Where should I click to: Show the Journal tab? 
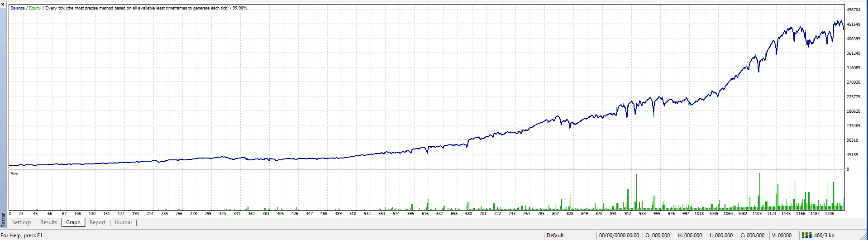[123, 222]
